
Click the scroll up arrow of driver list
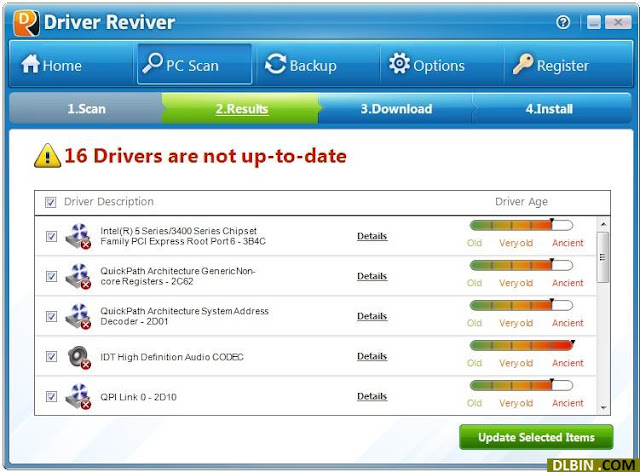pos(603,224)
